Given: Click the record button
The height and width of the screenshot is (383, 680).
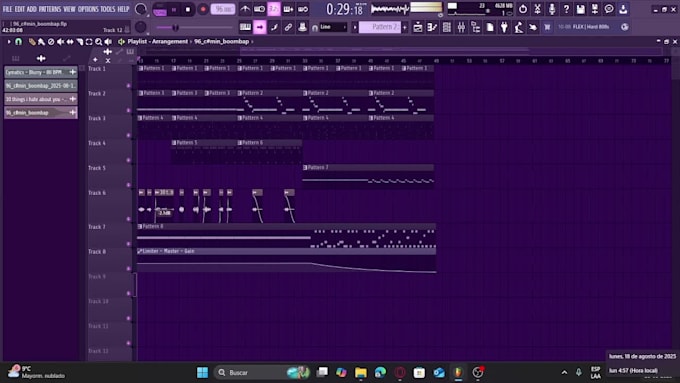Looking at the screenshot, I should pyautogui.click(x=203, y=9).
